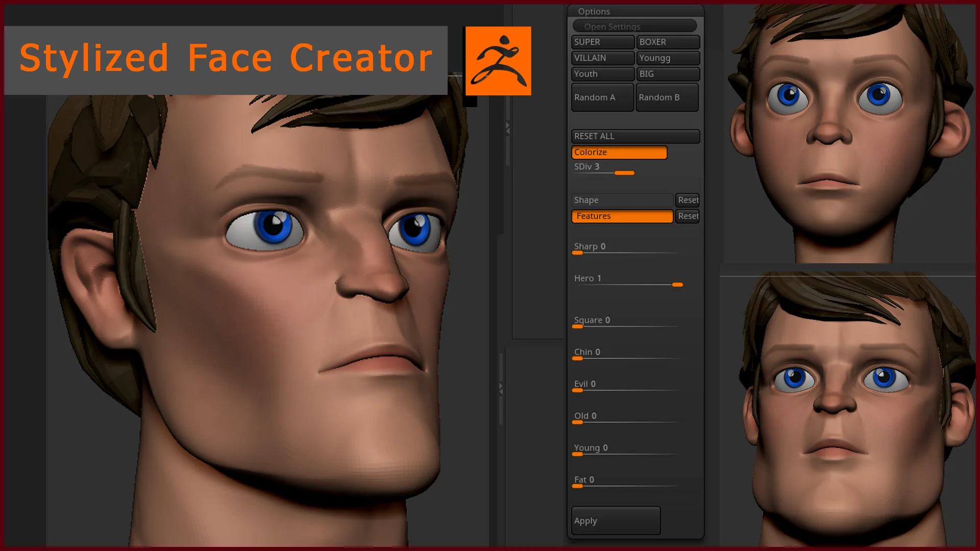Click the Options menu item
Image resolution: width=980 pixels, height=551 pixels.
coord(594,11)
